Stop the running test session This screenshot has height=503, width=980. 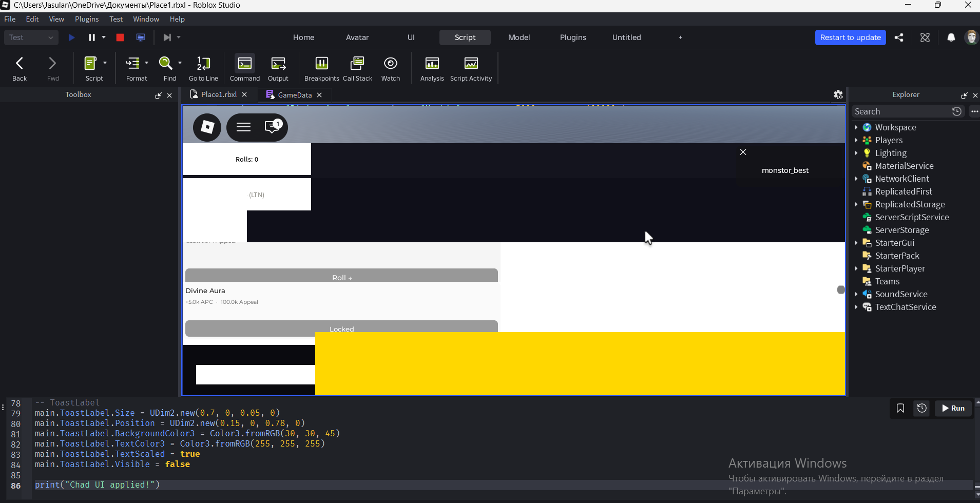pos(120,37)
